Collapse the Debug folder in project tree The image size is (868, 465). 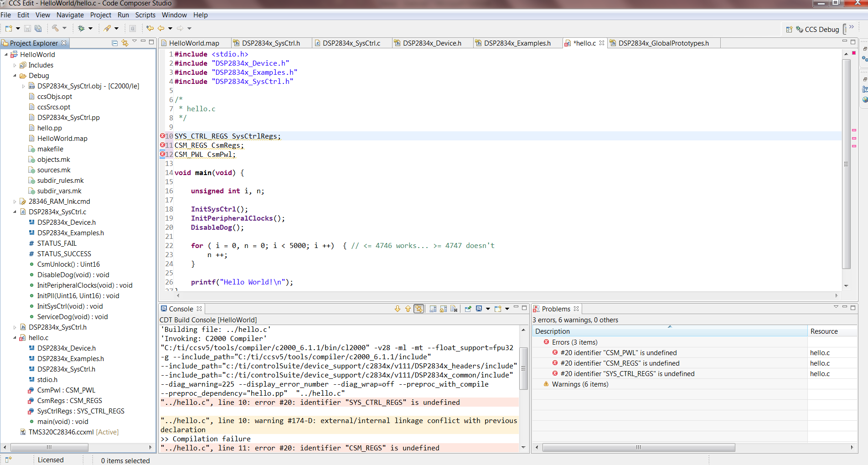tap(15, 76)
